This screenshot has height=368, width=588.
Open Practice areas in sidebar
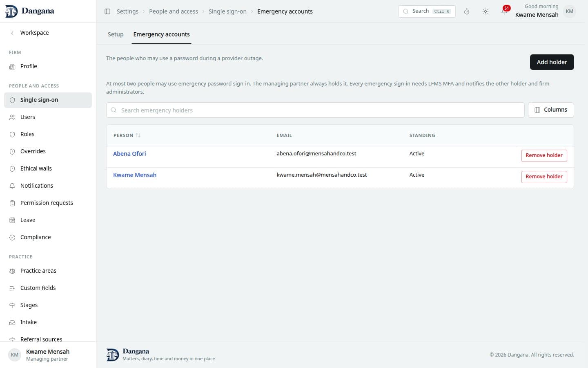tap(48, 271)
